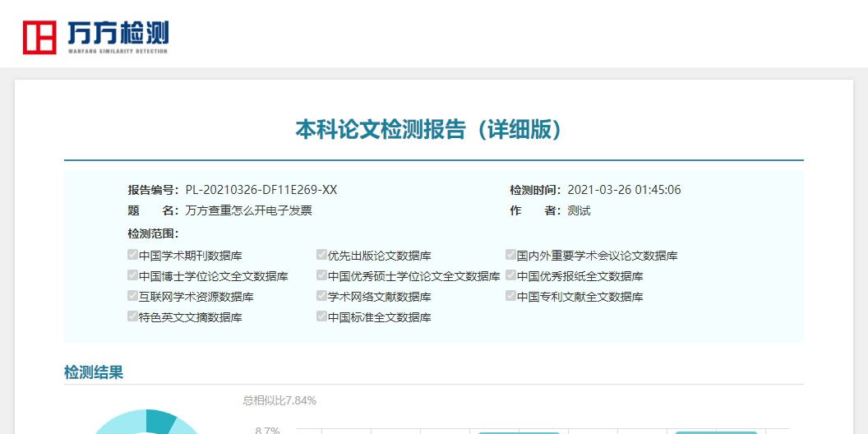
Task: Click the paper title 万方查重怎么开电子发票
Action: tap(248, 211)
